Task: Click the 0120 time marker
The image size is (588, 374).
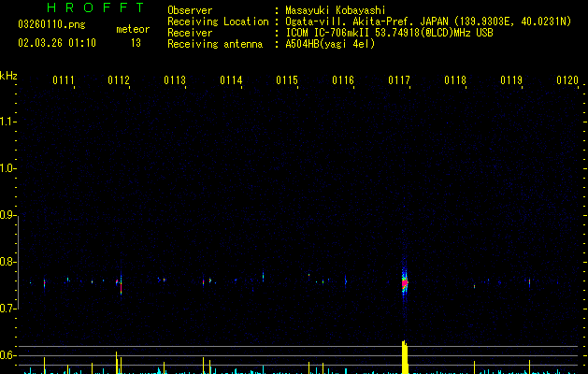Action: (567, 80)
